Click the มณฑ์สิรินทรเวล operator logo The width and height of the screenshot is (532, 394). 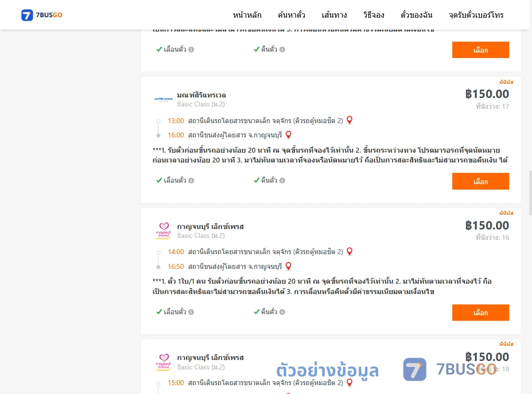(164, 99)
